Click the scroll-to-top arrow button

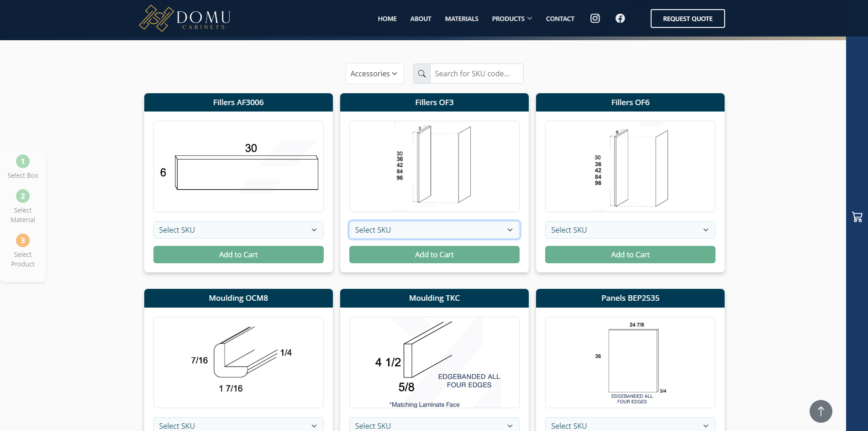[x=821, y=411]
